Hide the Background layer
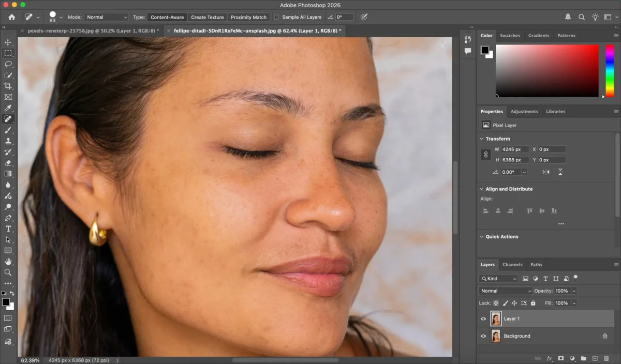The height and width of the screenshot is (364, 621). pos(483,336)
